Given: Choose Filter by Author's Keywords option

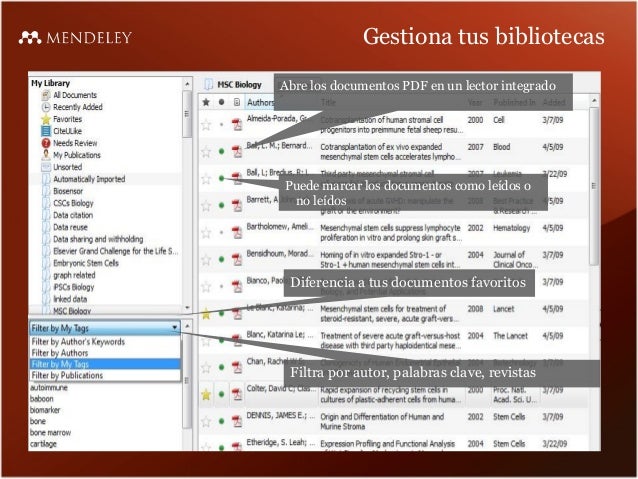Looking at the screenshot, I should click(x=78, y=342).
